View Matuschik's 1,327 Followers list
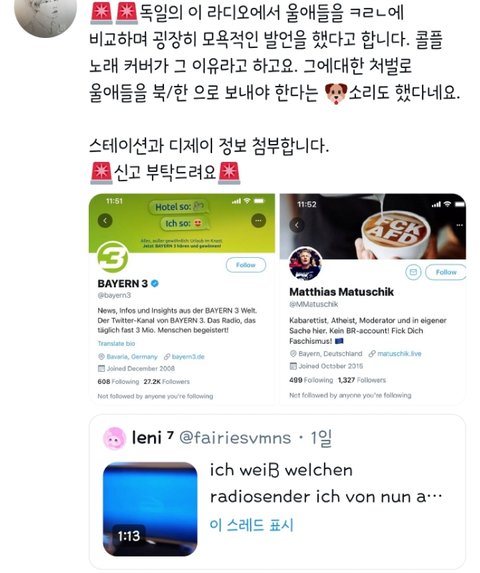The image size is (480, 573). (x=362, y=380)
